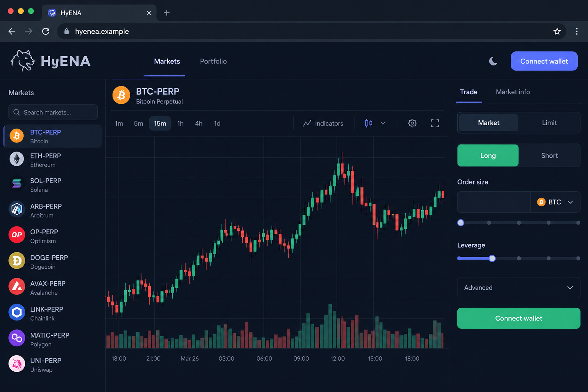Reload the page
This screenshot has height=392, width=588.
[x=46, y=31]
